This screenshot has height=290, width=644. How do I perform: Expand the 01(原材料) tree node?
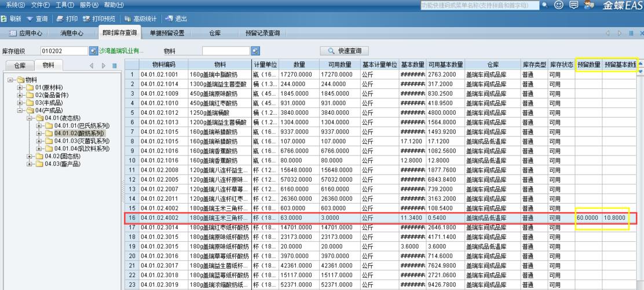[x=20, y=88]
